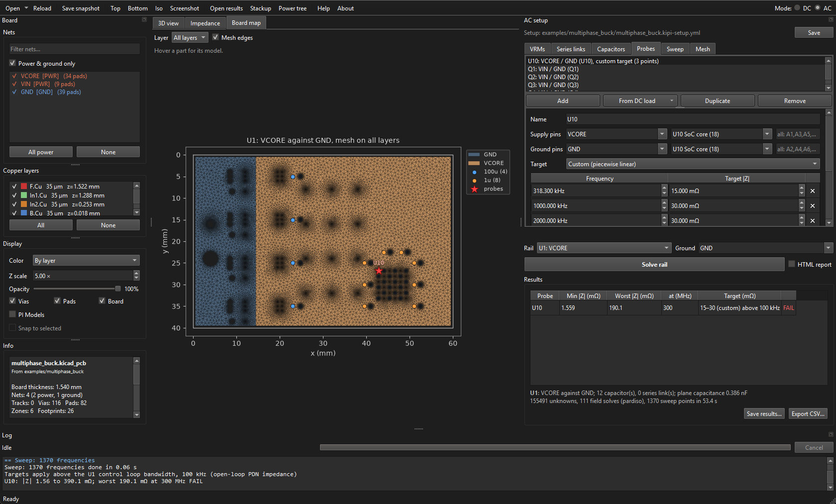Disable Mesh edges display
Screen dimensions: 836x504
[x=215, y=37]
